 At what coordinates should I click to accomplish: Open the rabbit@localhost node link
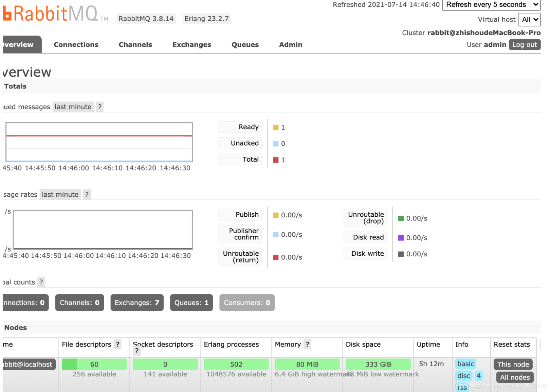pyautogui.click(x=29, y=364)
